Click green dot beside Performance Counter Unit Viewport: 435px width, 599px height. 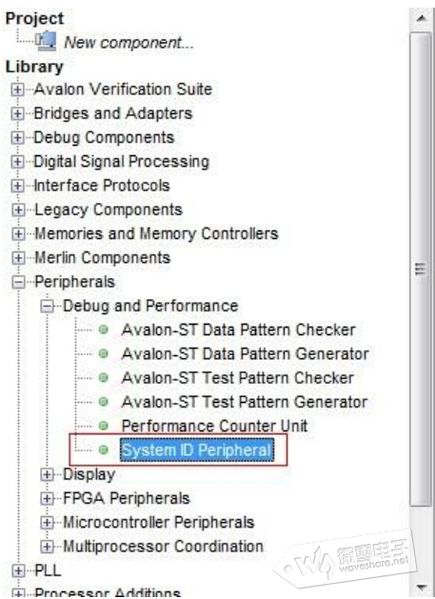coord(103,426)
